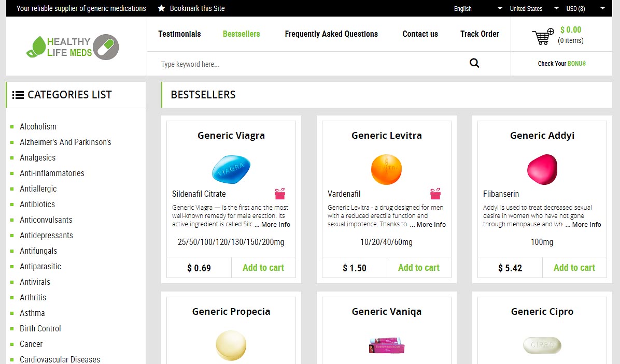Add Generic Viagra to cart
The width and height of the screenshot is (620, 364).
coord(263,268)
